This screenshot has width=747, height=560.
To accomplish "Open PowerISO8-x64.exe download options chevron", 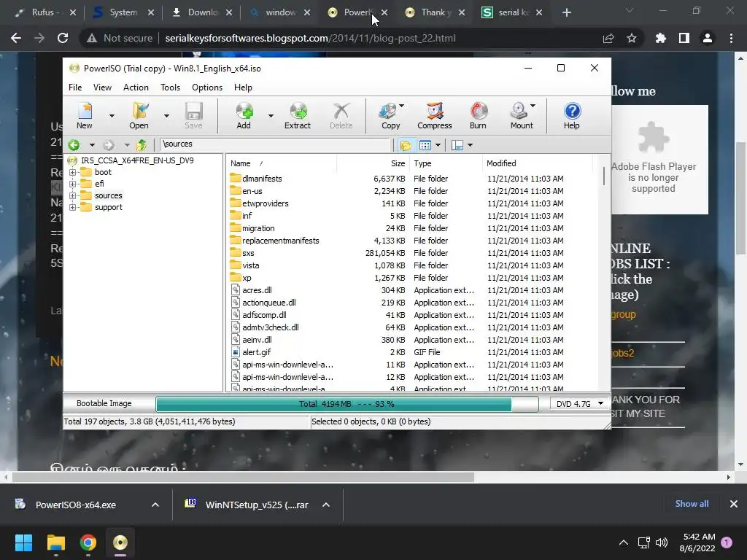I will pos(155,505).
